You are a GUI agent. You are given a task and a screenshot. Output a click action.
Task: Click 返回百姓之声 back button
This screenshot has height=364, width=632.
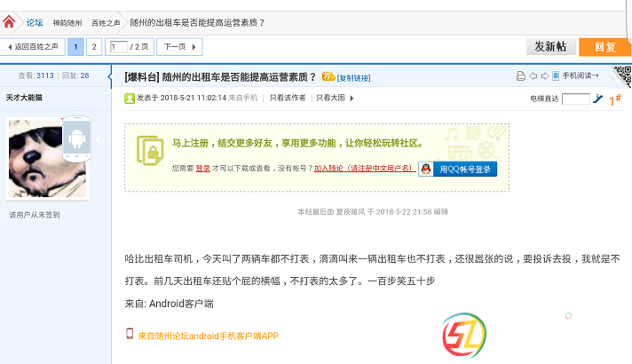33,46
